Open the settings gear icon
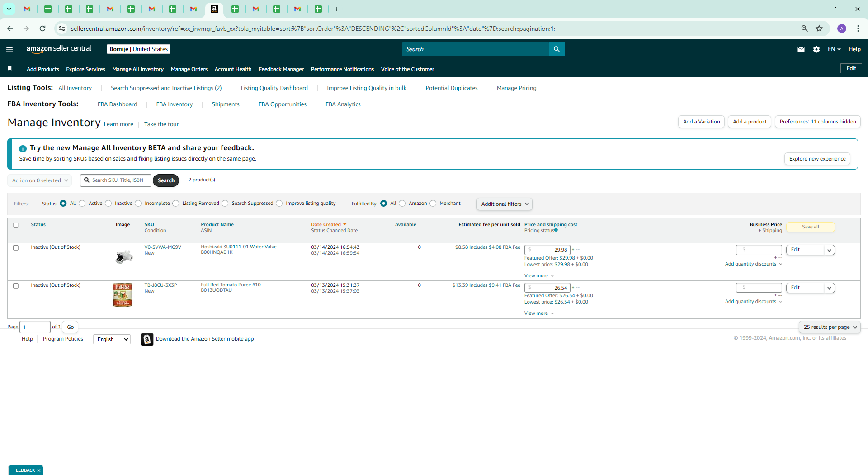 click(x=816, y=49)
